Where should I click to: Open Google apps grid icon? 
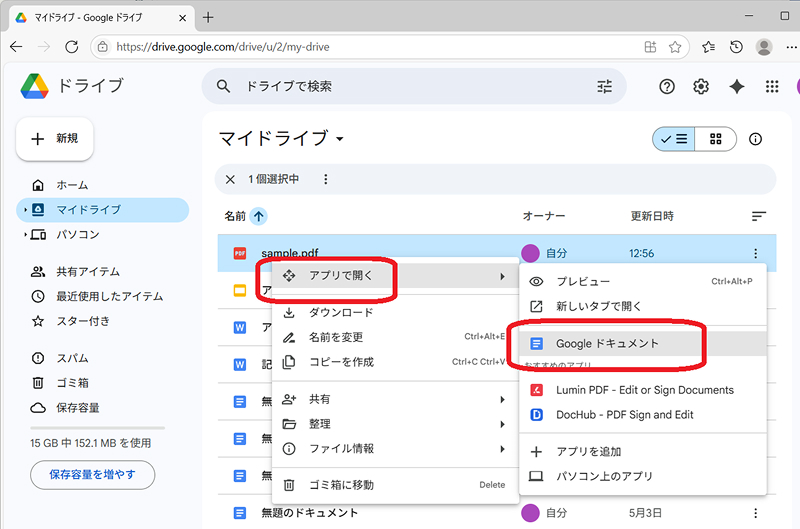click(772, 87)
